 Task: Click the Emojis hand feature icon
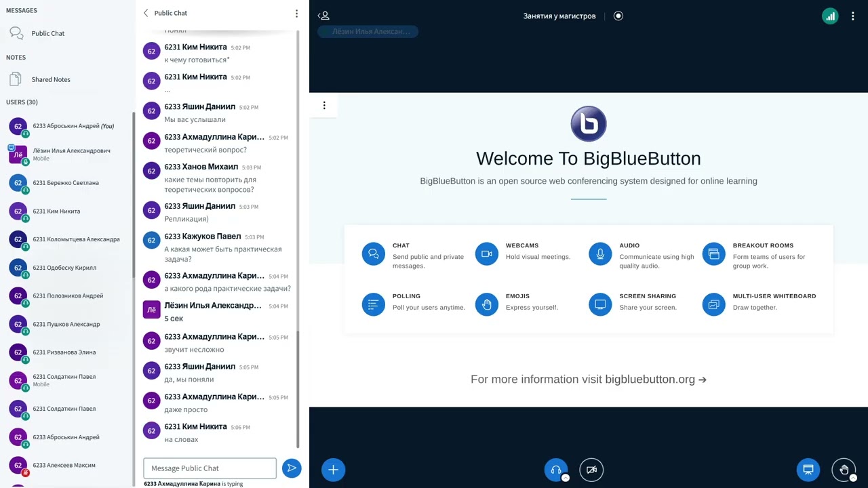click(x=486, y=305)
